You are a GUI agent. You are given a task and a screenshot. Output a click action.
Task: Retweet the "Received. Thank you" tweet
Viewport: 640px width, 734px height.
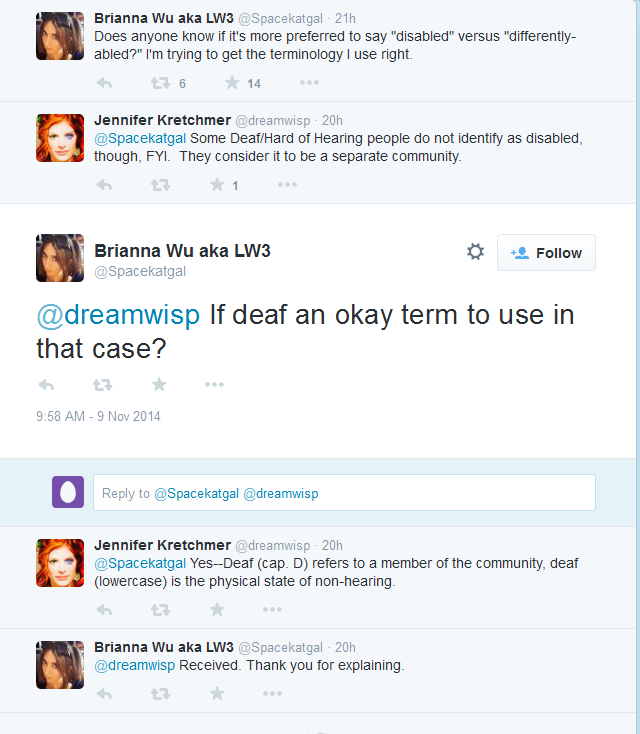pos(160,694)
